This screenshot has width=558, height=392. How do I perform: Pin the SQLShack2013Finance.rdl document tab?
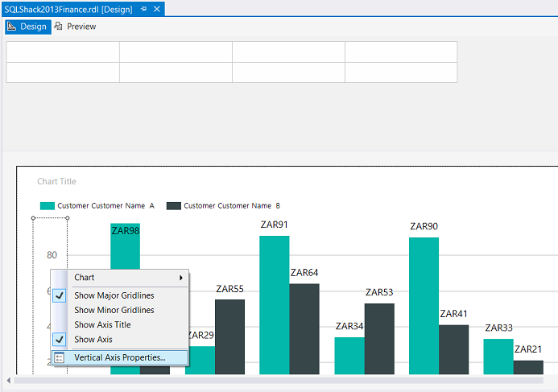click(144, 8)
